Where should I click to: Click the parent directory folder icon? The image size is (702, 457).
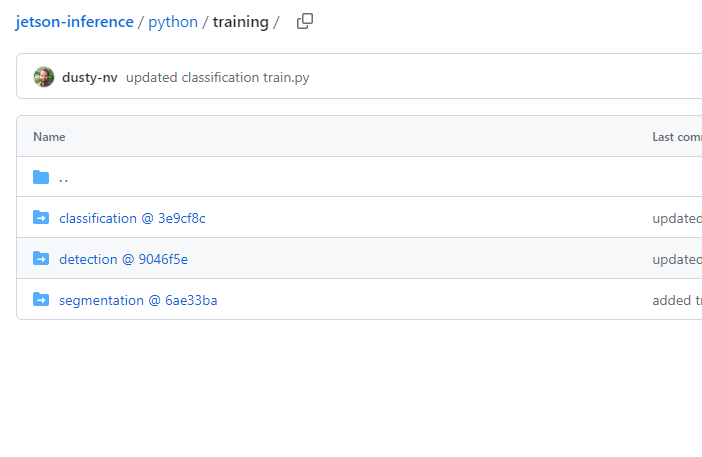[41, 177]
